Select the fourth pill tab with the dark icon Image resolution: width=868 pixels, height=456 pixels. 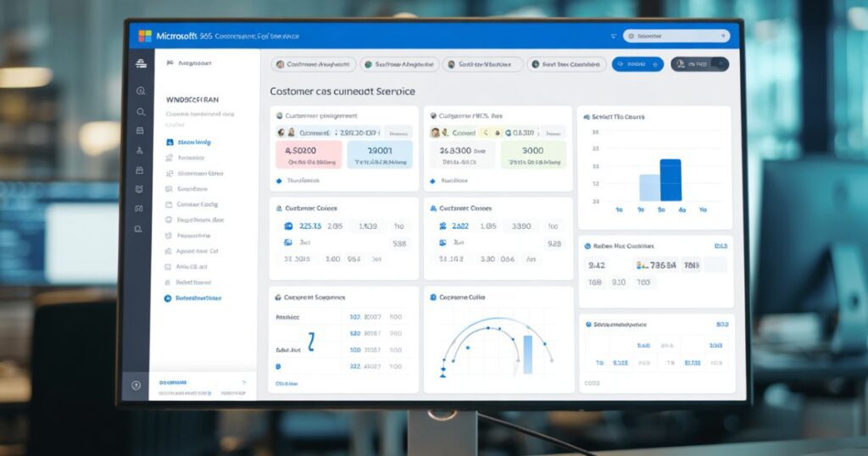(x=566, y=64)
